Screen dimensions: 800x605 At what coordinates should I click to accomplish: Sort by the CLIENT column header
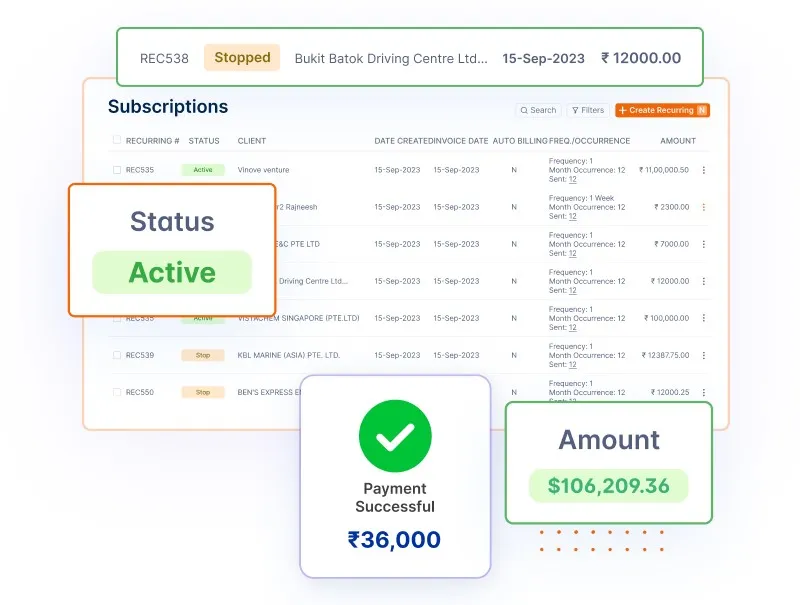[252, 141]
